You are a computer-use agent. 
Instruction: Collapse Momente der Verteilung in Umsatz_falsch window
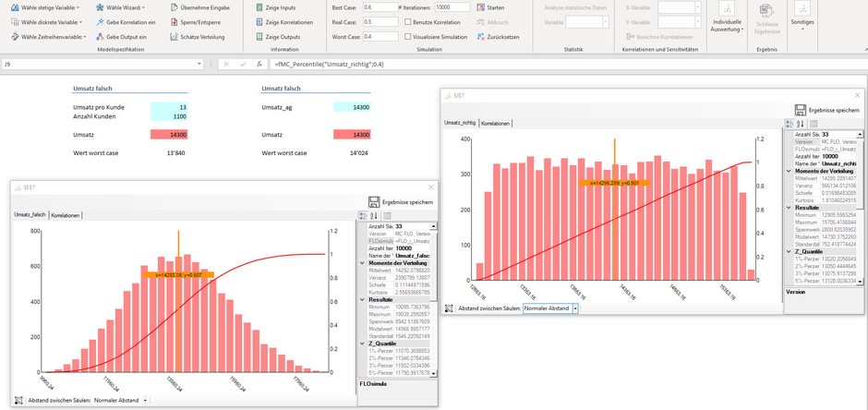363,263
